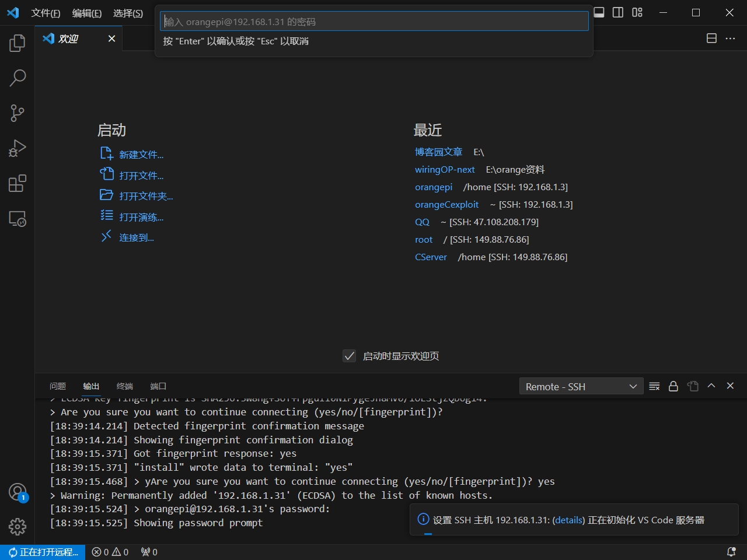
Task: Split the editor layout
Action: point(711,38)
